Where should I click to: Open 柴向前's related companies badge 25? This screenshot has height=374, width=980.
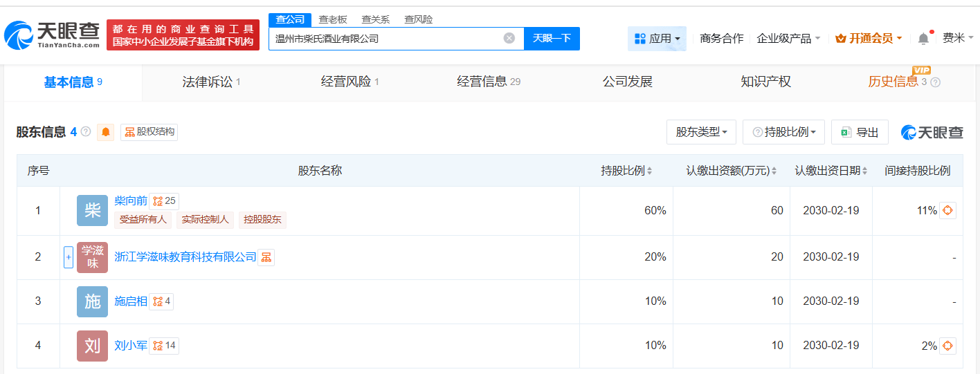tap(164, 201)
